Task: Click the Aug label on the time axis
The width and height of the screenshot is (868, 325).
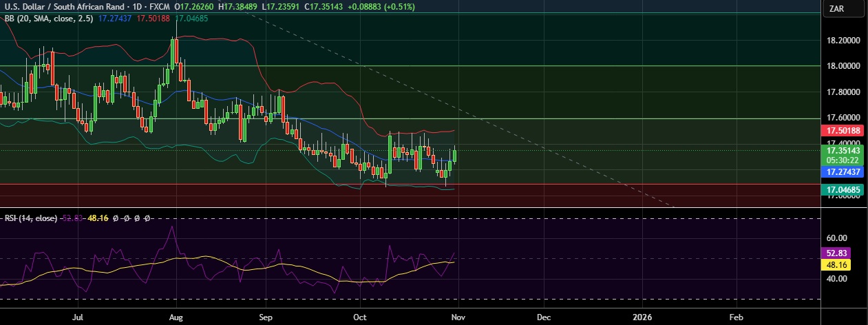Action: point(176,318)
